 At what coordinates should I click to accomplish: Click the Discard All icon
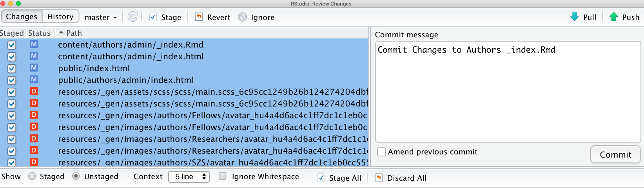[x=379, y=178]
